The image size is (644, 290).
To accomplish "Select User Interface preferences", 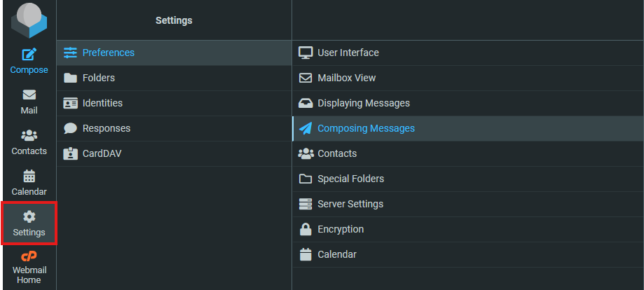I will click(x=348, y=53).
